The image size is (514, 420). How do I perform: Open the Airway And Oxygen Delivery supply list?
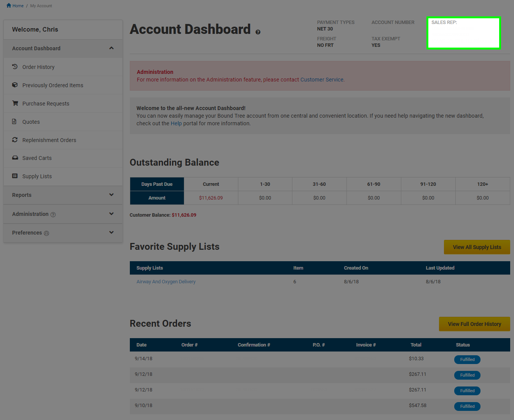point(166,281)
